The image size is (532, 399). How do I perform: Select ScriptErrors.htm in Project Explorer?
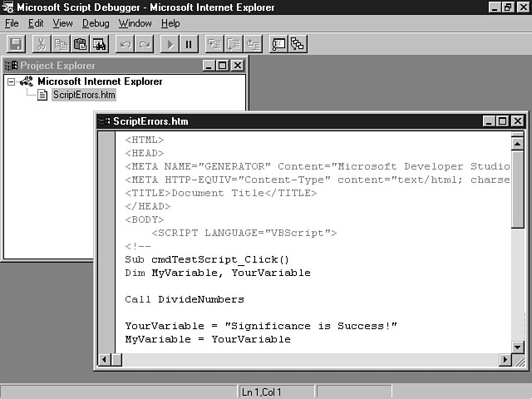83,95
